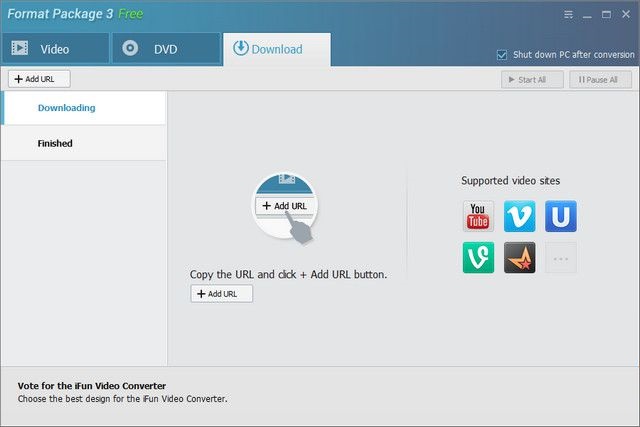The width and height of the screenshot is (640, 427).
Task: Open the YouTube supported site icon
Action: click(x=478, y=216)
